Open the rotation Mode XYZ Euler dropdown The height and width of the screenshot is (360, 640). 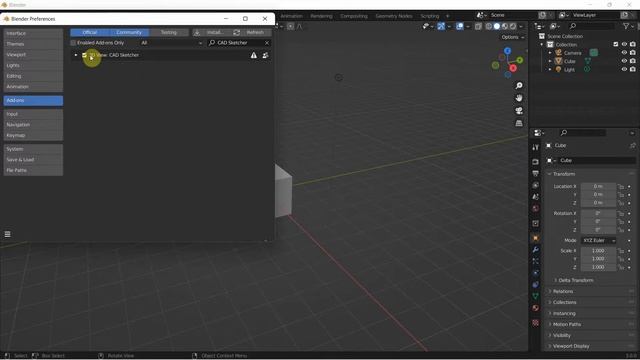click(x=598, y=240)
